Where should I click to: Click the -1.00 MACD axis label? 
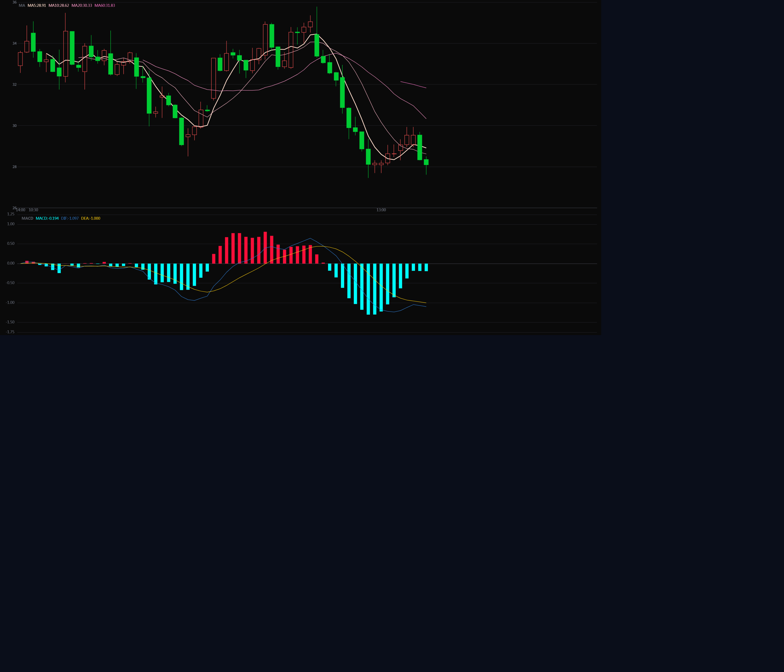click(x=10, y=303)
